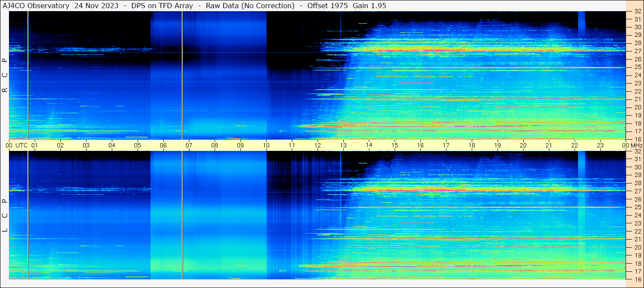Image resolution: width=644 pixels, height=288 pixels.
Task: Click the 06 hour label on time axis
Action: pyautogui.click(x=163, y=145)
